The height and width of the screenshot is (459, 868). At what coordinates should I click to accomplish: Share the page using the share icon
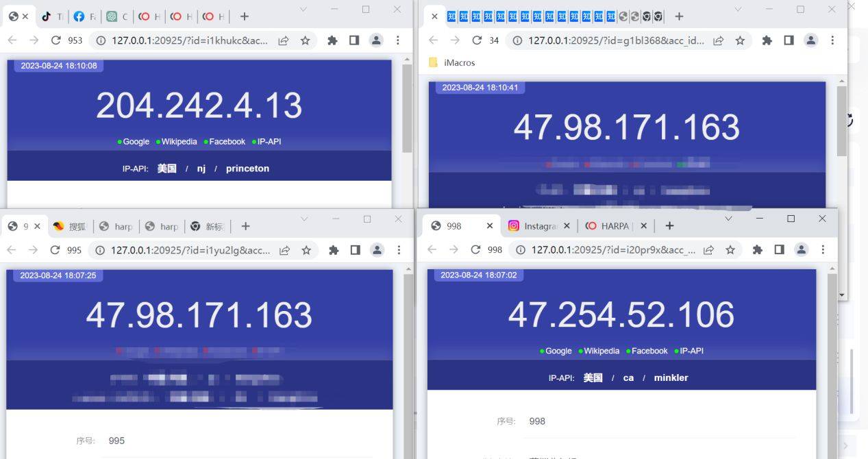point(284,40)
